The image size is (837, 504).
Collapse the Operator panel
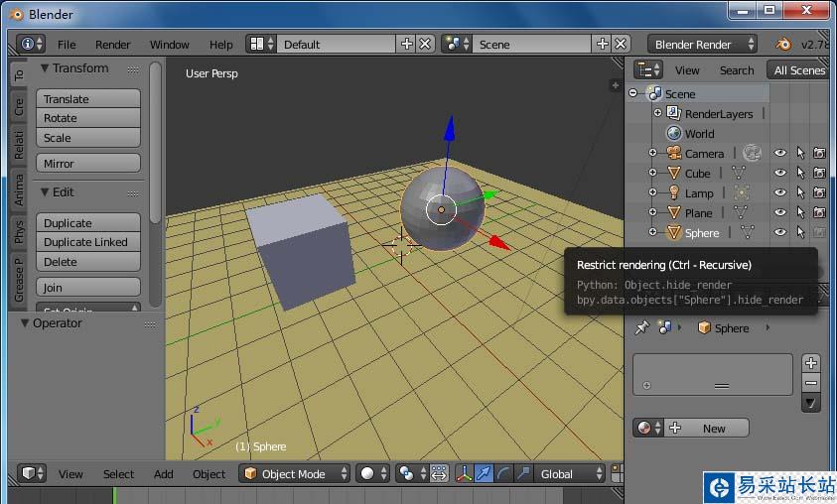click(x=25, y=323)
